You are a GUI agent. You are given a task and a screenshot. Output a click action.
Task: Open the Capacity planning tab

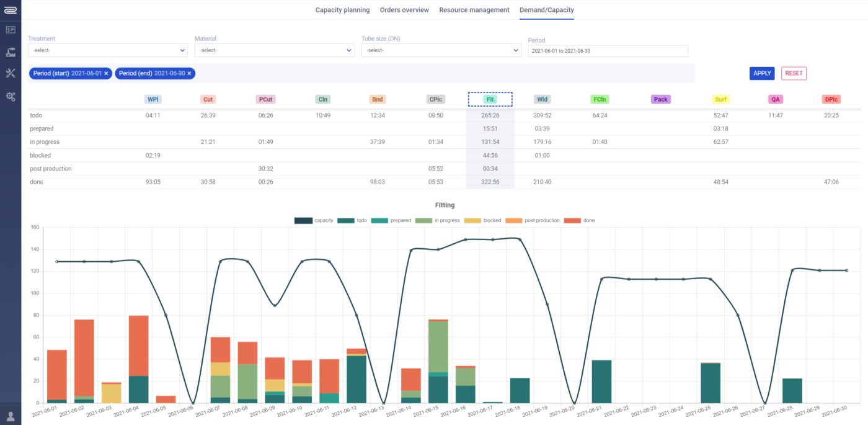pyautogui.click(x=342, y=10)
